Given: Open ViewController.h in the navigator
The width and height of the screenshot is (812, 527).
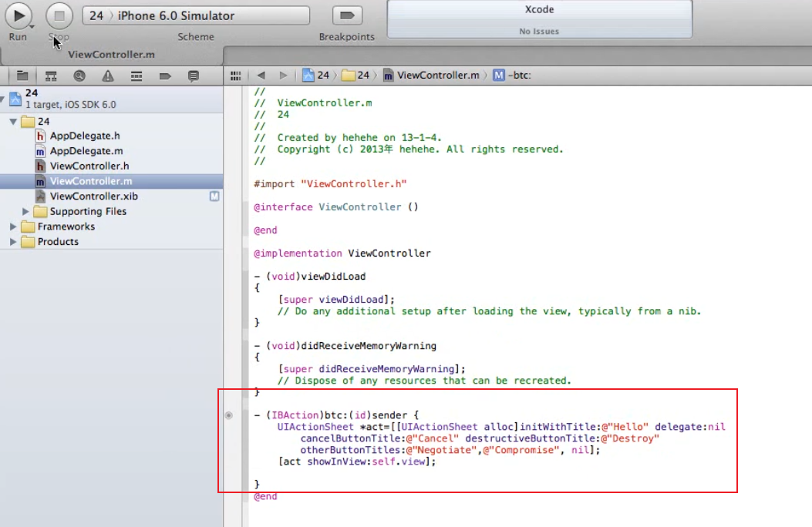Looking at the screenshot, I should click(x=89, y=166).
